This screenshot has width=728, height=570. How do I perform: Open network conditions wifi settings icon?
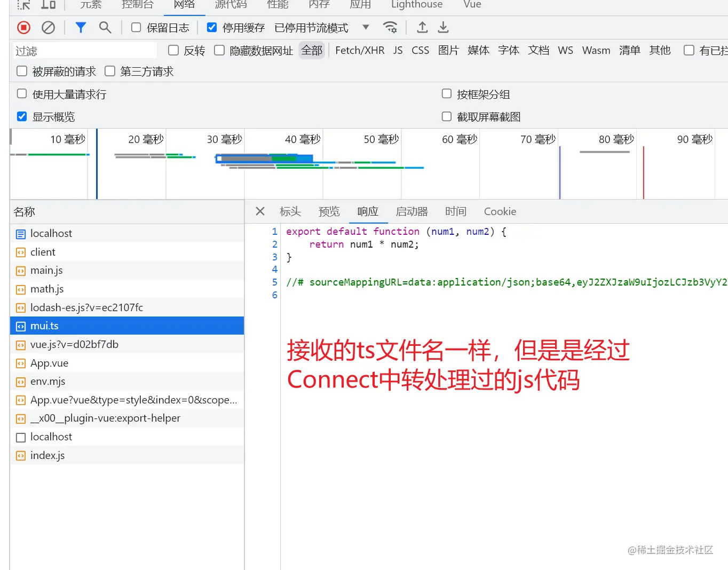click(390, 27)
